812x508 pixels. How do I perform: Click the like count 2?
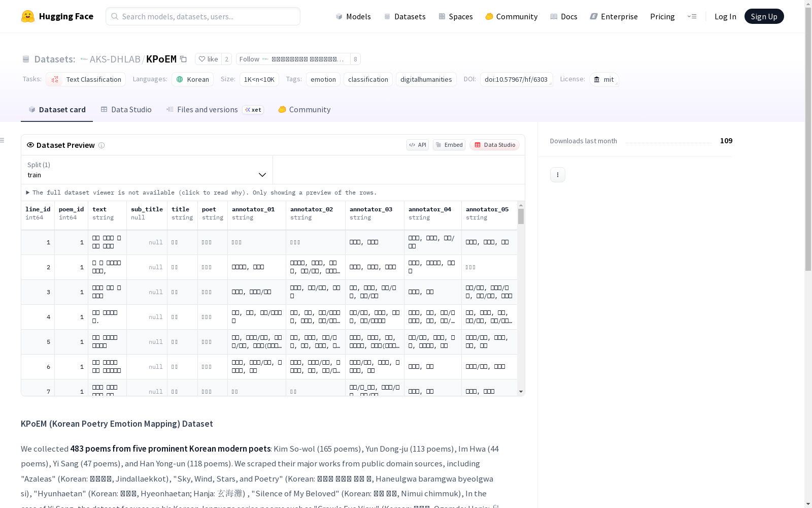227,59
